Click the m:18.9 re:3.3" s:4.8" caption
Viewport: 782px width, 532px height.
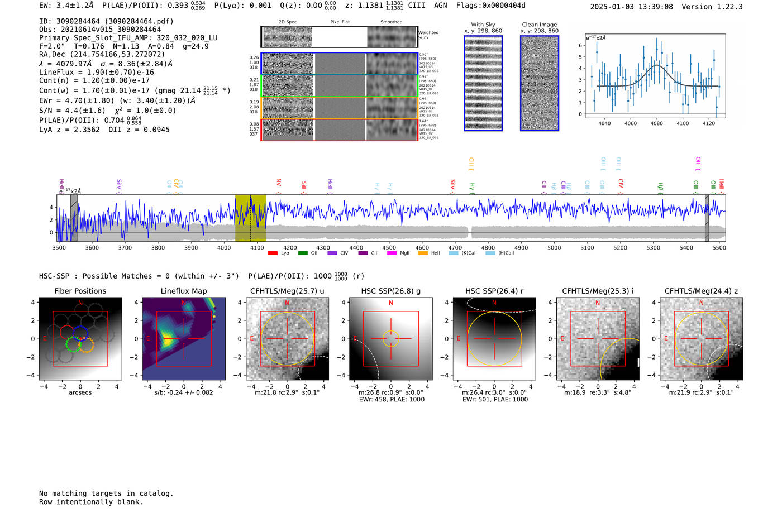598,392
